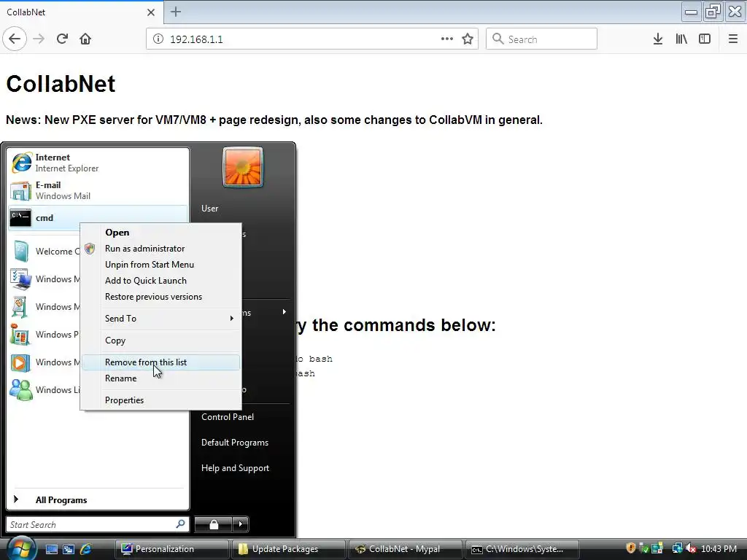Choose Remove from this list
The width and height of the screenshot is (747, 560).
(161, 362)
